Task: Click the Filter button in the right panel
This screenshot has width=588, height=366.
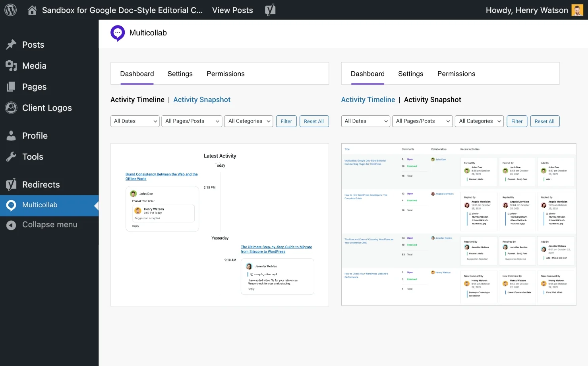Action: [517, 121]
